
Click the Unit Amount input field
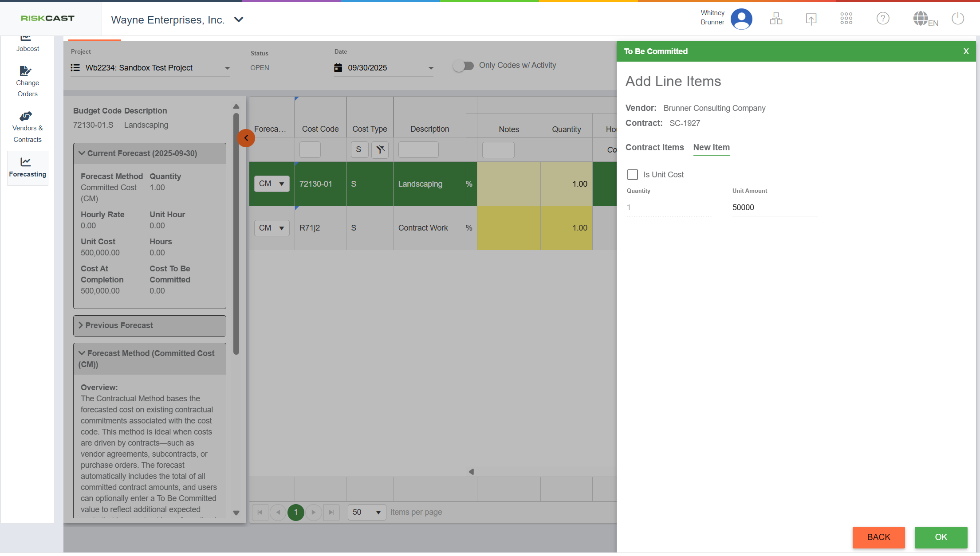774,208
